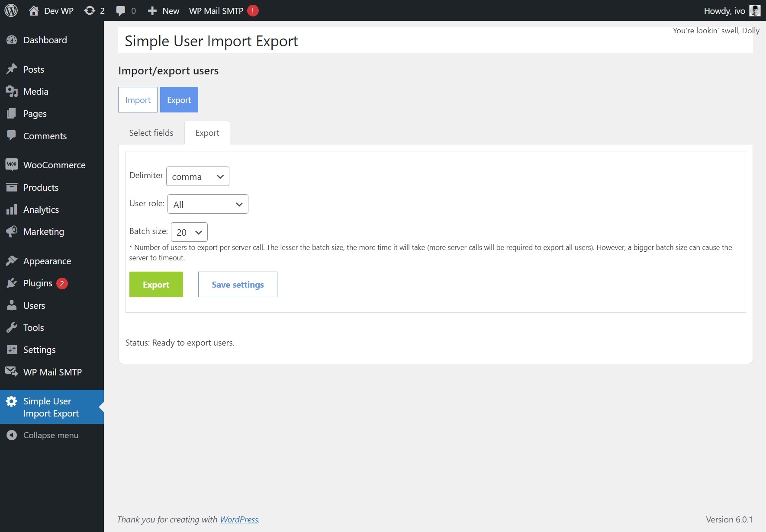Viewport: 766px width, 532px height.
Task: Follow the WordPress footer link
Action: click(x=239, y=519)
